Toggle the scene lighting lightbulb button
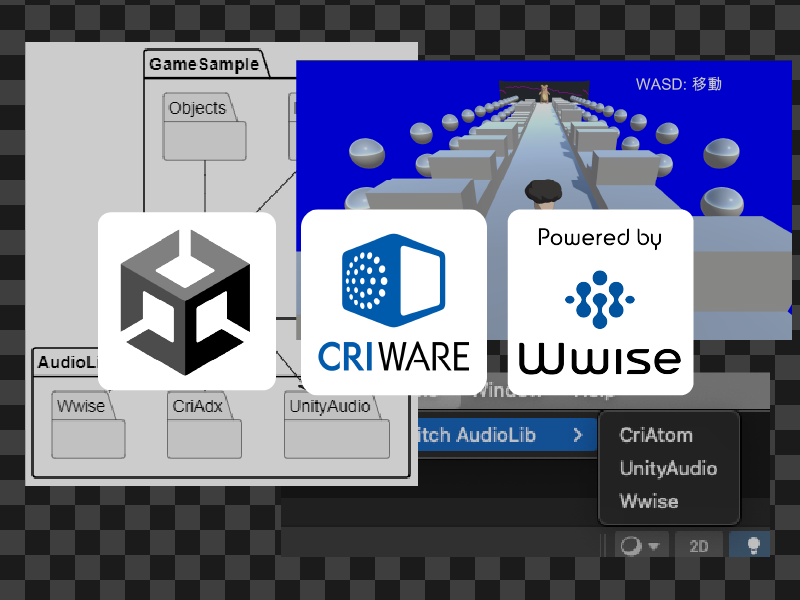Viewport: 800px width, 600px height. 750,545
